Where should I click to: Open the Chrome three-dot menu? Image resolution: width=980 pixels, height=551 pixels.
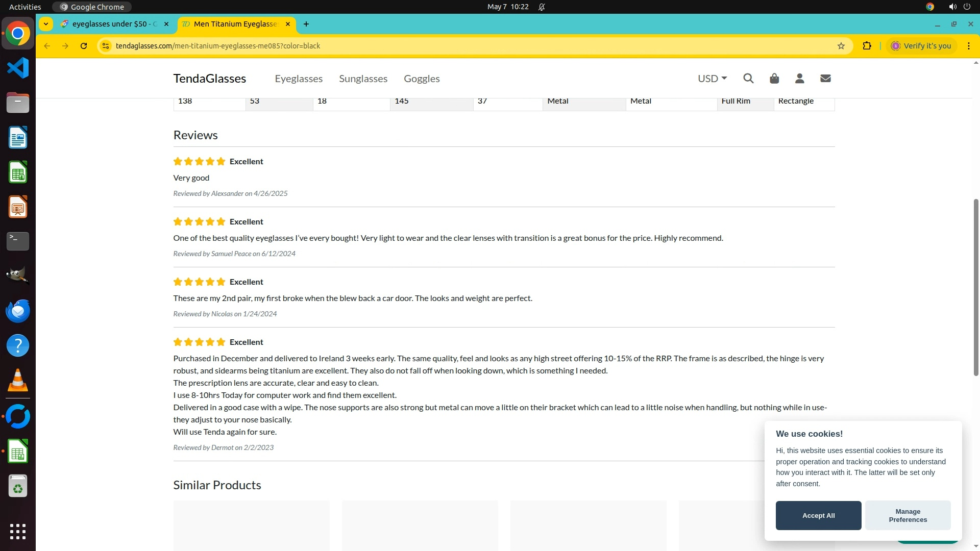click(968, 46)
